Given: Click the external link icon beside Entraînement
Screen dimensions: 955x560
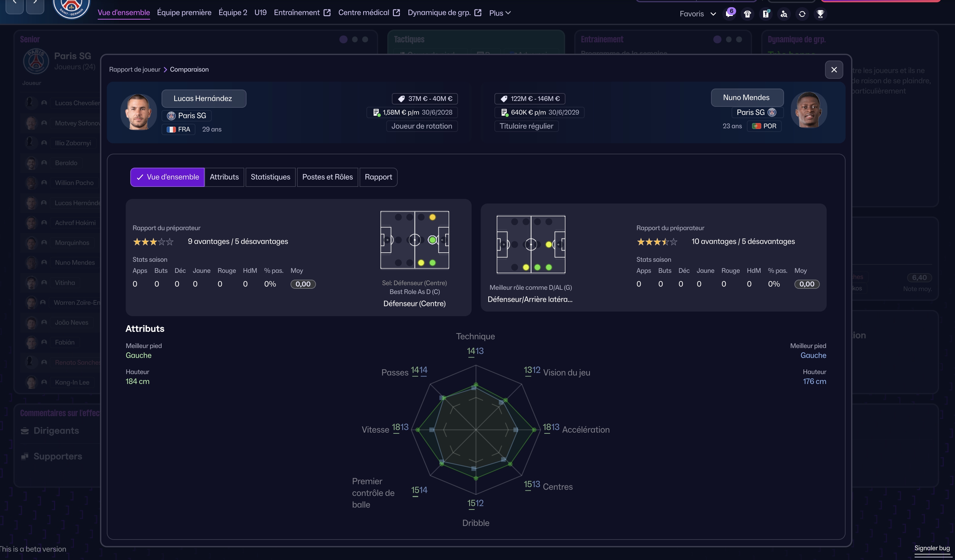Looking at the screenshot, I should tap(327, 13).
